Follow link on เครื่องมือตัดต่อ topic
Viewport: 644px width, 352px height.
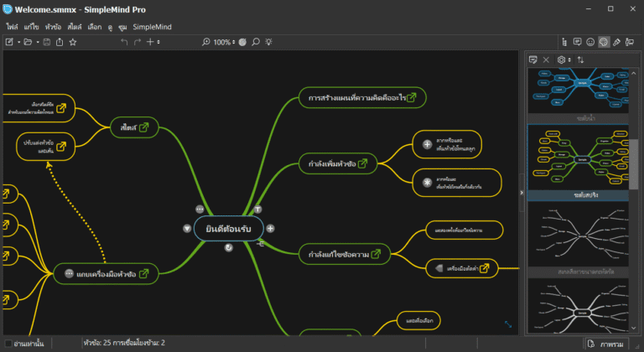coord(485,268)
